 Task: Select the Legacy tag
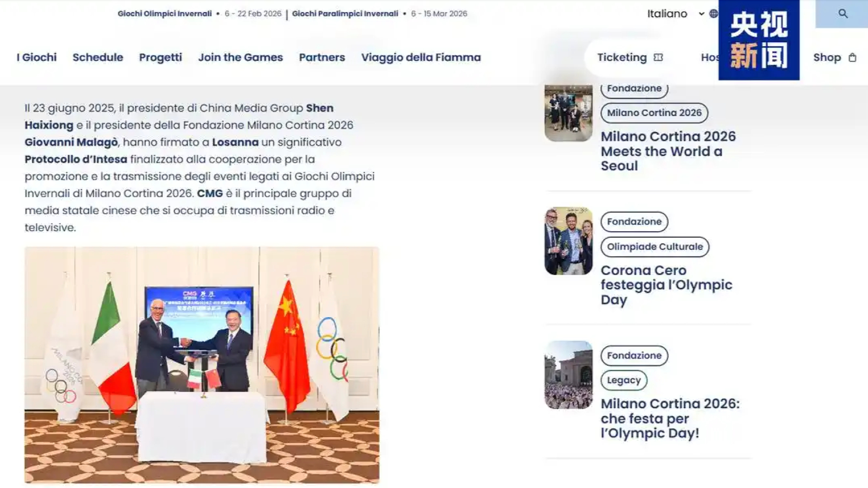624,380
